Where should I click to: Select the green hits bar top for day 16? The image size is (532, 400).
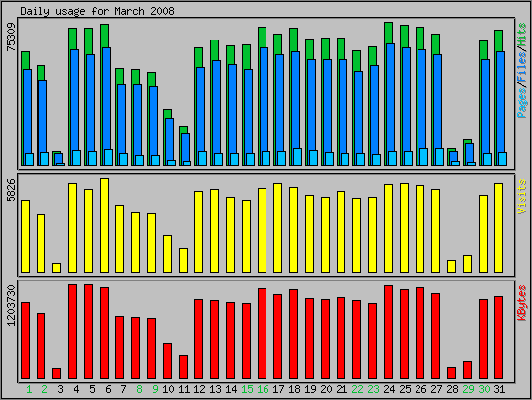coord(262,38)
